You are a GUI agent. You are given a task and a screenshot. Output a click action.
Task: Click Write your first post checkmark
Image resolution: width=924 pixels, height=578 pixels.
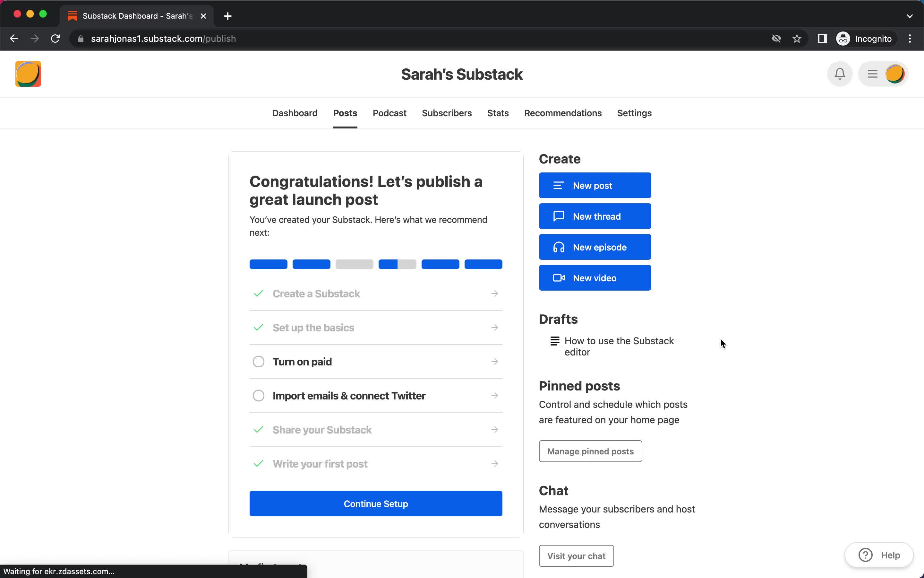[259, 464]
